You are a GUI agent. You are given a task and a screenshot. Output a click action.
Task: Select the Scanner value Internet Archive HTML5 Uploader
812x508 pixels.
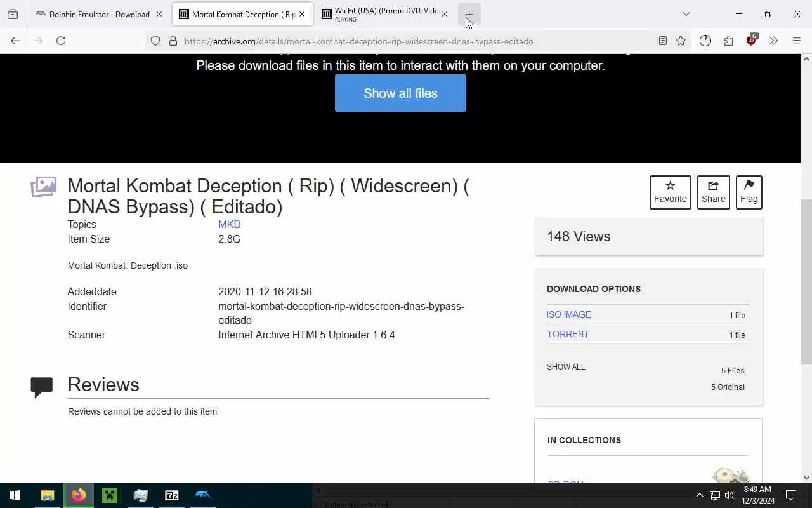coord(306,335)
